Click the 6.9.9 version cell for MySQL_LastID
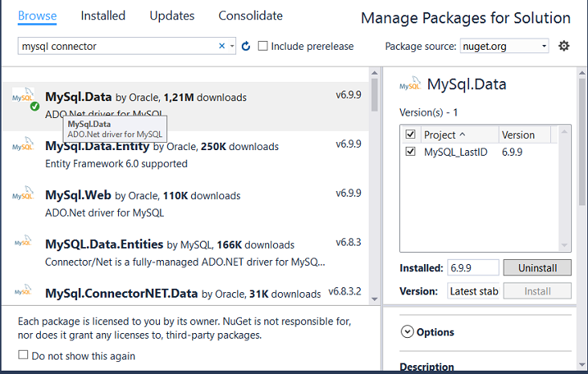 (512, 152)
